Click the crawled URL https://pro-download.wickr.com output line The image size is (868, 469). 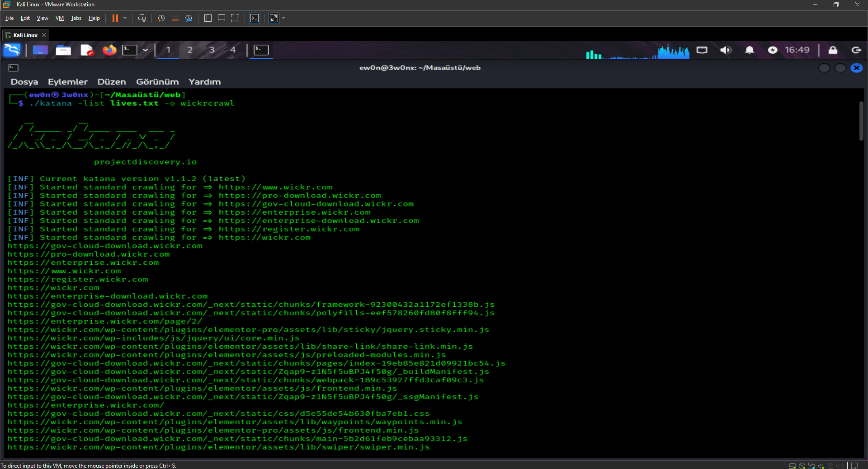[x=89, y=254]
